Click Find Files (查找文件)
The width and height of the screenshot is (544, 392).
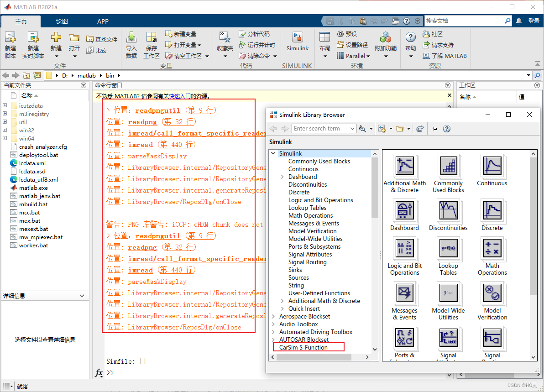point(102,40)
